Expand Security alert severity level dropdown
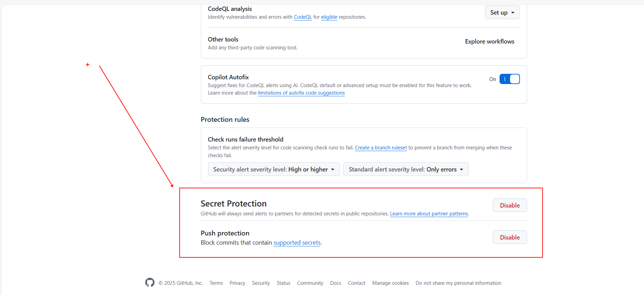 274,169
